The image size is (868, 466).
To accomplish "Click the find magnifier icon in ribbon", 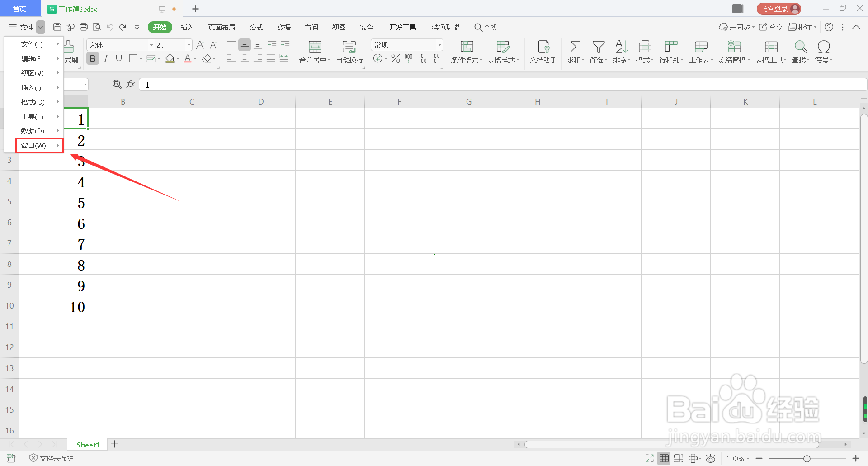I will pos(801,47).
